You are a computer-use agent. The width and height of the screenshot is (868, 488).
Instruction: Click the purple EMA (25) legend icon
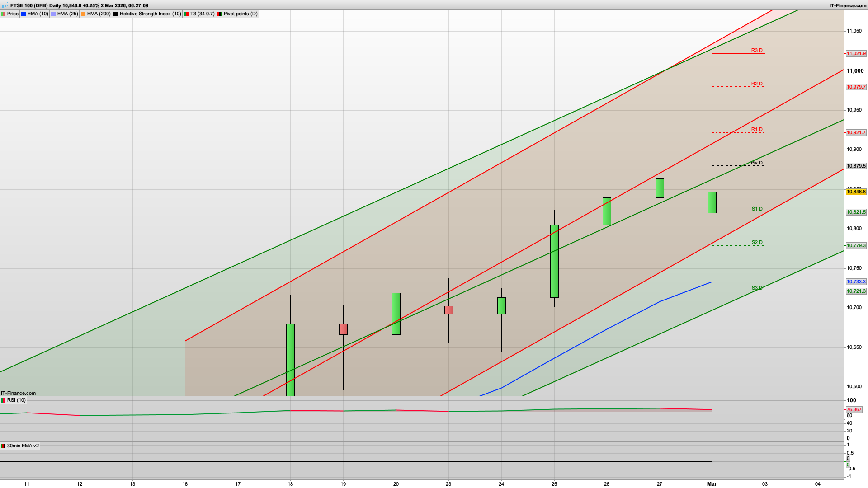point(53,14)
